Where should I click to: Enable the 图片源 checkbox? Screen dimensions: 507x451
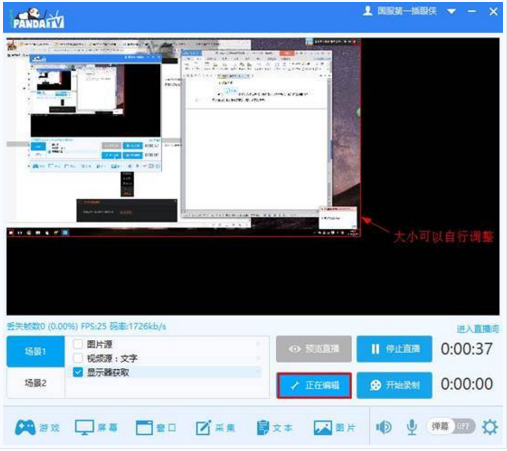(78, 344)
